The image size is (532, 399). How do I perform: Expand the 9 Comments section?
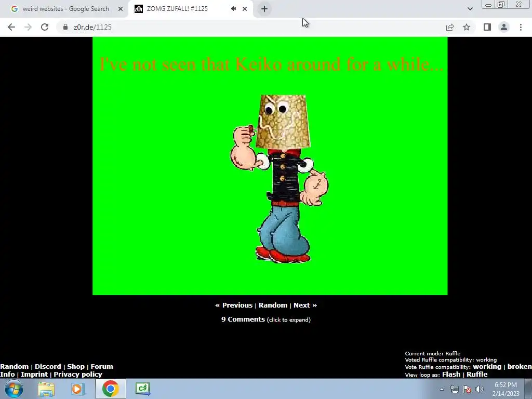pos(265,320)
